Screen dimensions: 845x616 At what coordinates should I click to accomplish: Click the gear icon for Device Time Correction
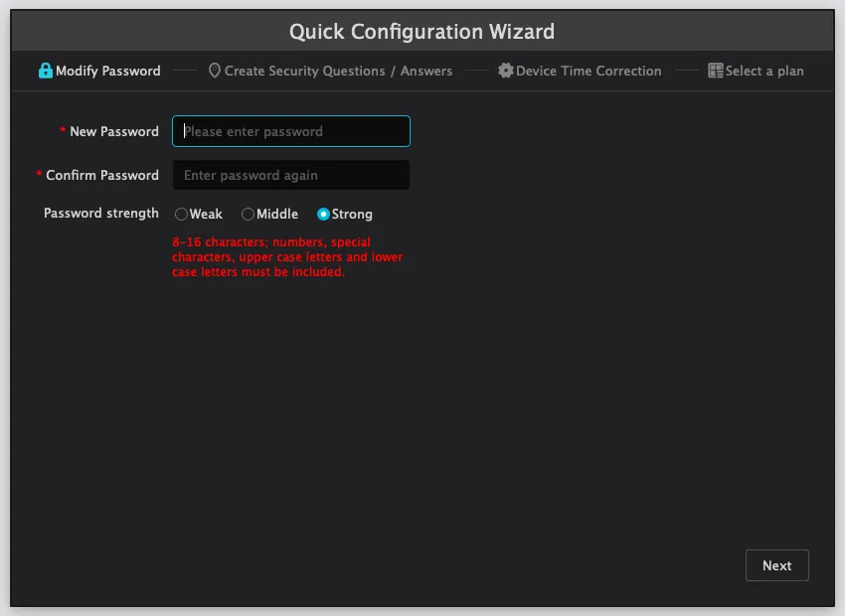(505, 71)
